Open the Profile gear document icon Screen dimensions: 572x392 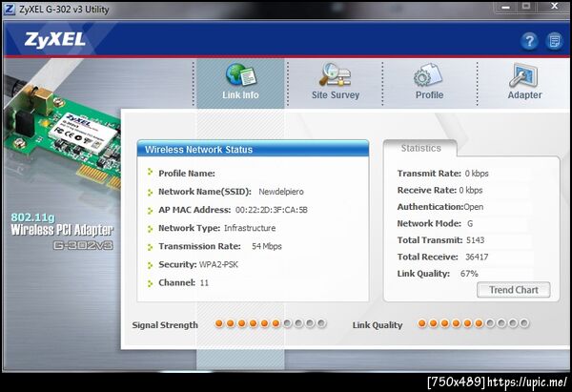[428, 75]
